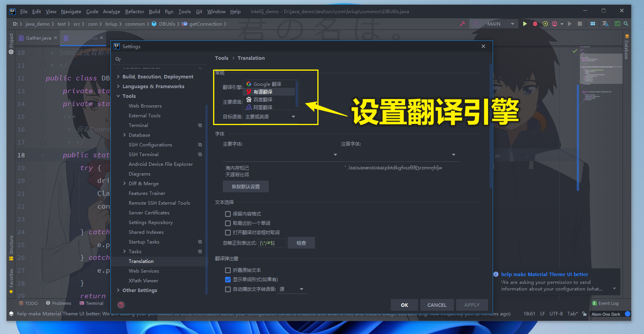Open the File menu
The image size is (644, 334).
24,12
